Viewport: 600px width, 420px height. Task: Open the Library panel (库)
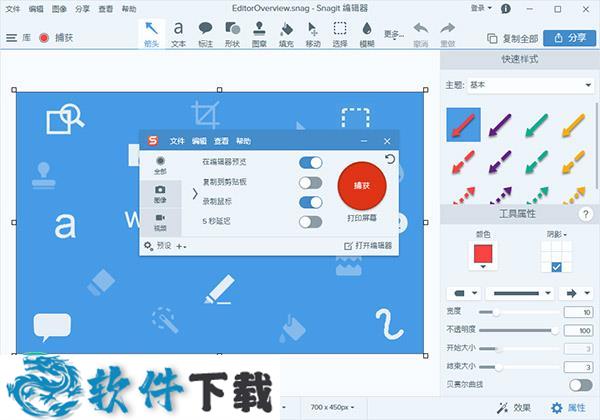click(18, 37)
